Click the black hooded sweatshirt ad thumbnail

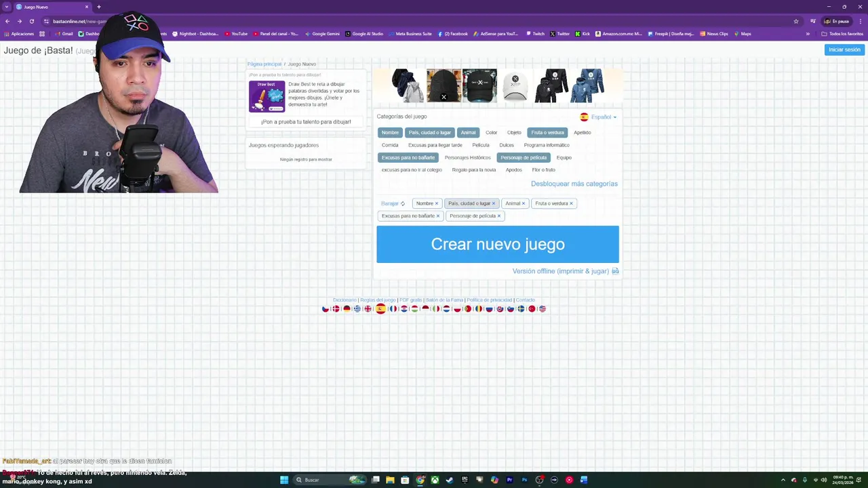coord(552,85)
